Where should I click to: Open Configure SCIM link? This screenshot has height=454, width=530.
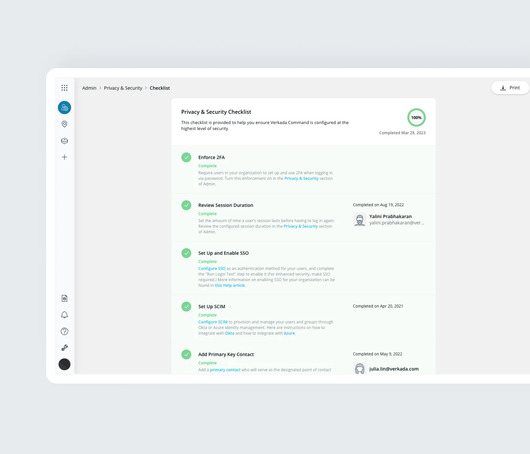click(213, 322)
